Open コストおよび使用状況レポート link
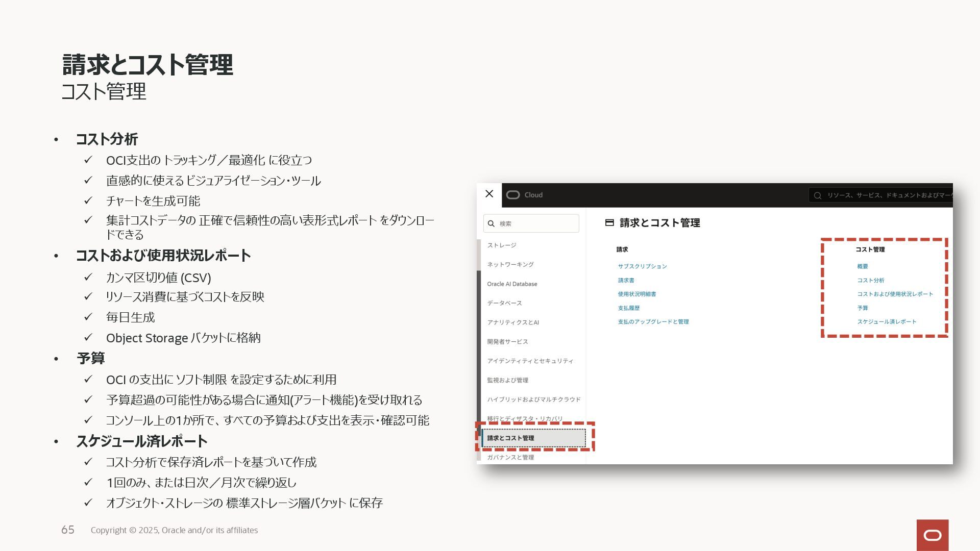980x551 pixels. tap(894, 294)
